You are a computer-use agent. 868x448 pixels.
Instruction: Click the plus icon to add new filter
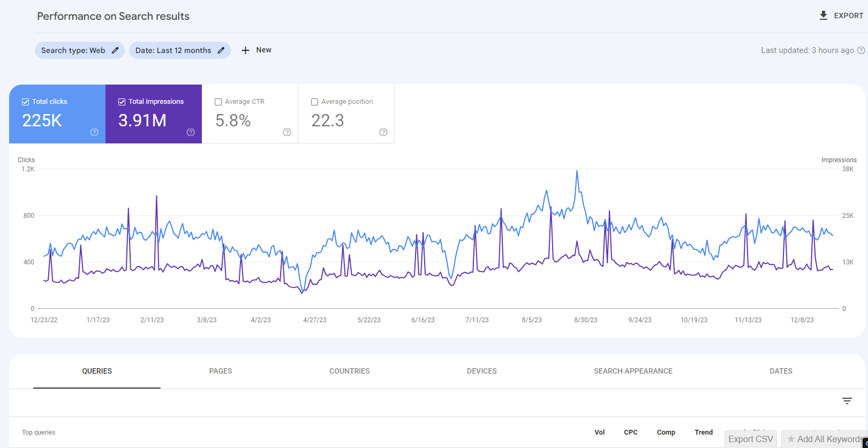245,50
